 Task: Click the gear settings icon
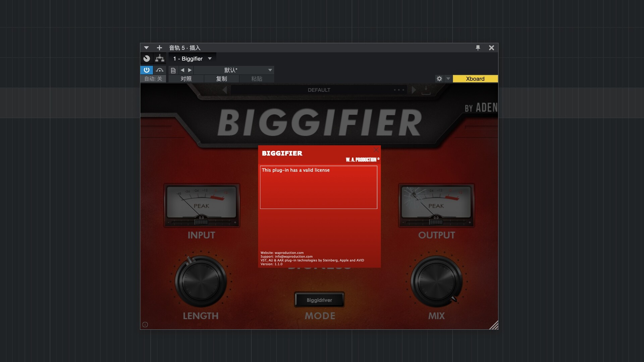coord(439,79)
